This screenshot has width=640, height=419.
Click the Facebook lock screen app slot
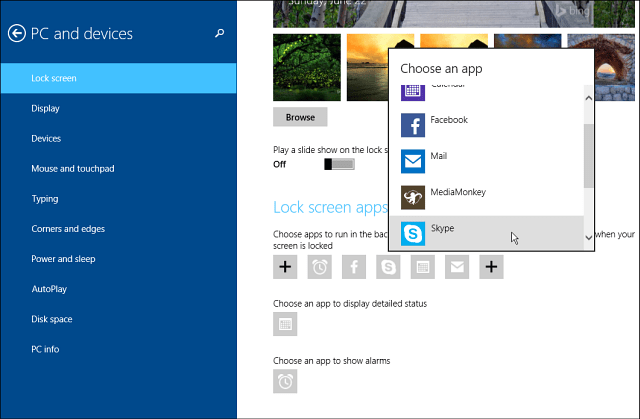354,267
